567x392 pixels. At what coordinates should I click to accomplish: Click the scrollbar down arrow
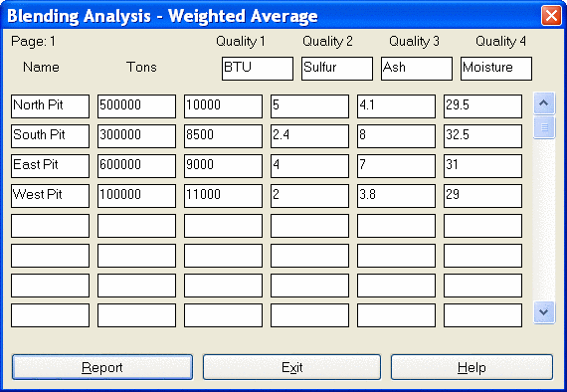click(x=544, y=312)
